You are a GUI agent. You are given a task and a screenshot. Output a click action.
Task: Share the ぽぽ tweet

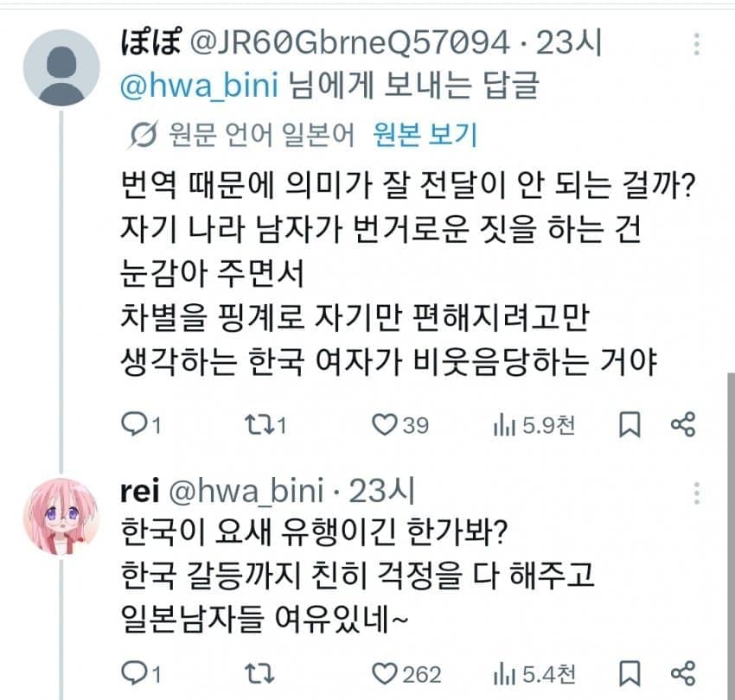pos(683,424)
